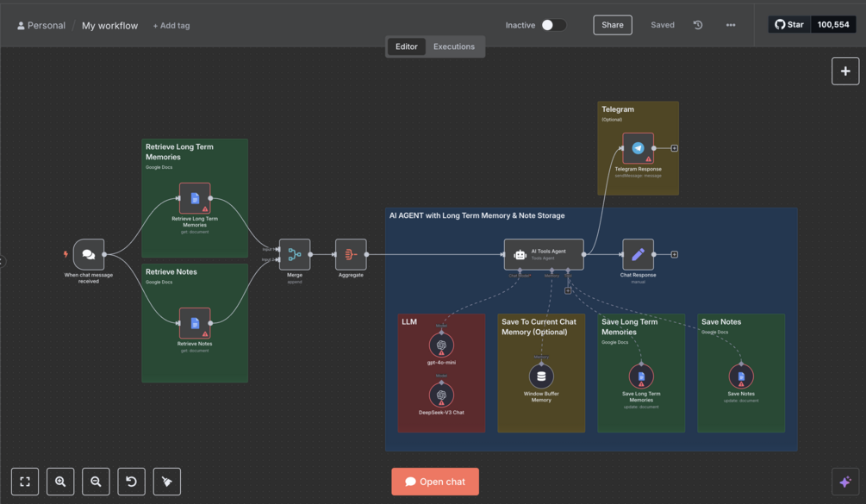Open the Window Buffer Memory node
This screenshot has width=866, height=504.
pyautogui.click(x=541, y=376)
